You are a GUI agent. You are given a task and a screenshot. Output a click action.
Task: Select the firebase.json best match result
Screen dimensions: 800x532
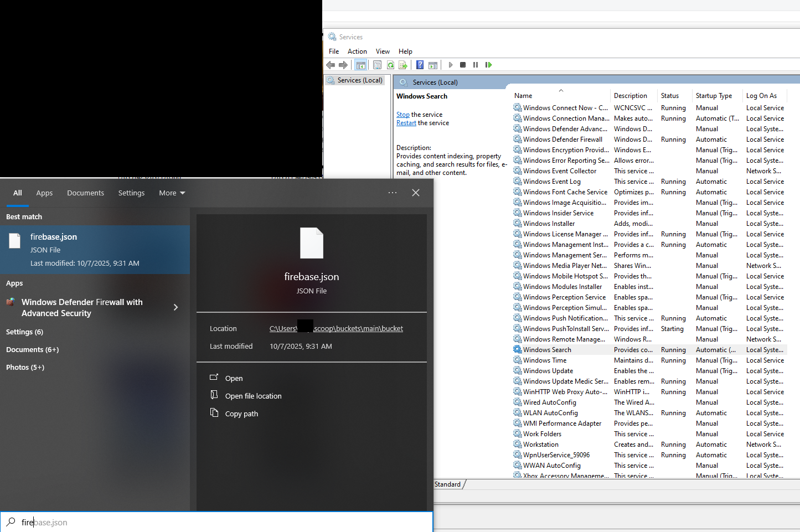point(95,250)
